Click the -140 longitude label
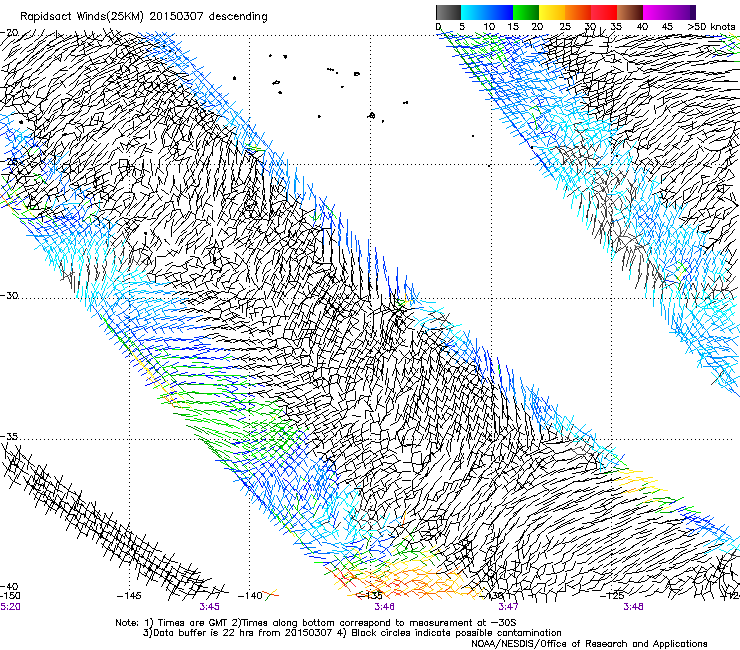 250,595
